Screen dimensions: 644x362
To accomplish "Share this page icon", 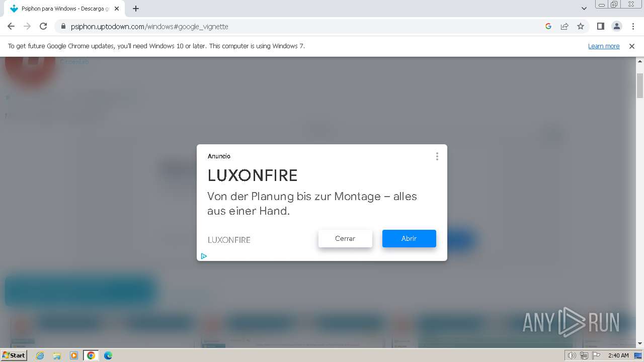I will [565, 26].
